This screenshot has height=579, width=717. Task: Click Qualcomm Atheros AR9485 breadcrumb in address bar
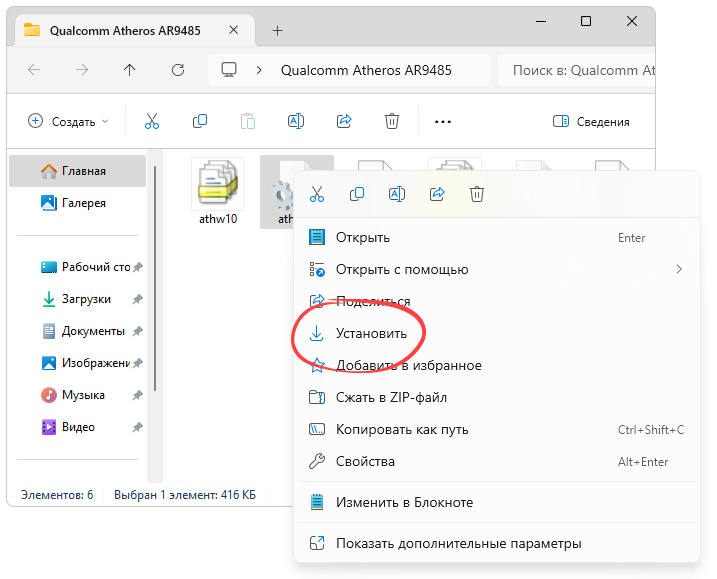point(366,70)
